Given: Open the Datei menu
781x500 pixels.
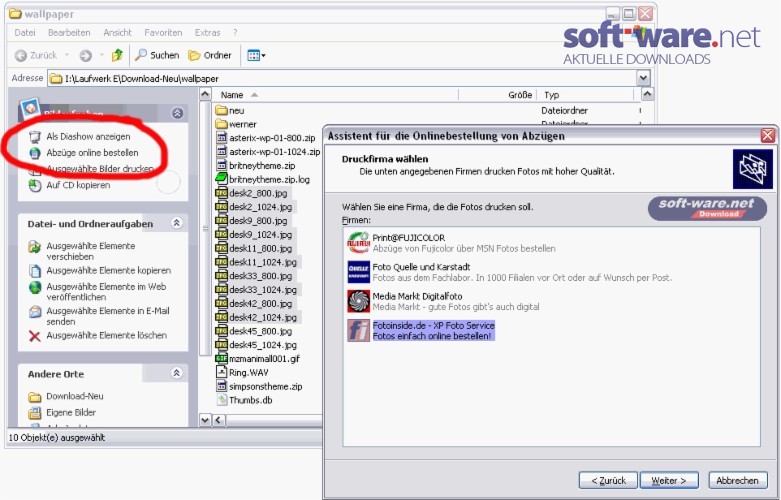Looking at the screenshot, I should pos(25,32).
